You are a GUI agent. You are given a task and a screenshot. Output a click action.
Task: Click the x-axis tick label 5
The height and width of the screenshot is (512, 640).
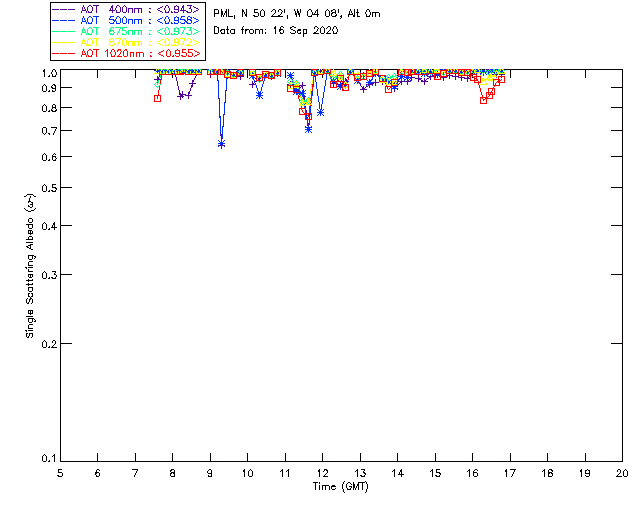click(x=60, y=473)
